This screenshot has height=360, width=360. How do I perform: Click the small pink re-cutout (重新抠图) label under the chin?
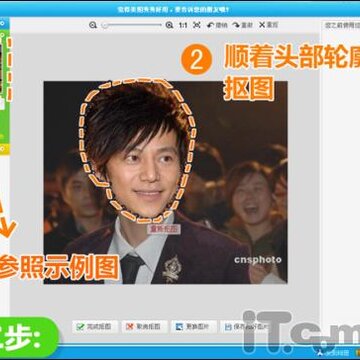point(164,229)
